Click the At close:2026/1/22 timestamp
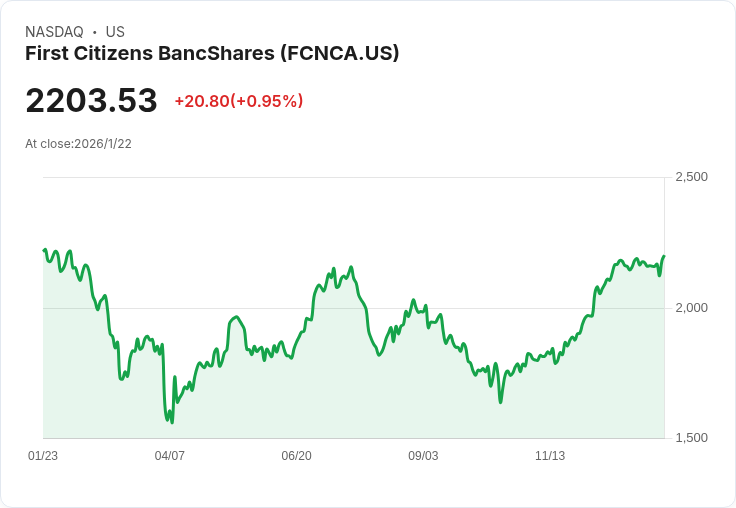The width and height of the screenshot is (736, 508). point(78,144)
